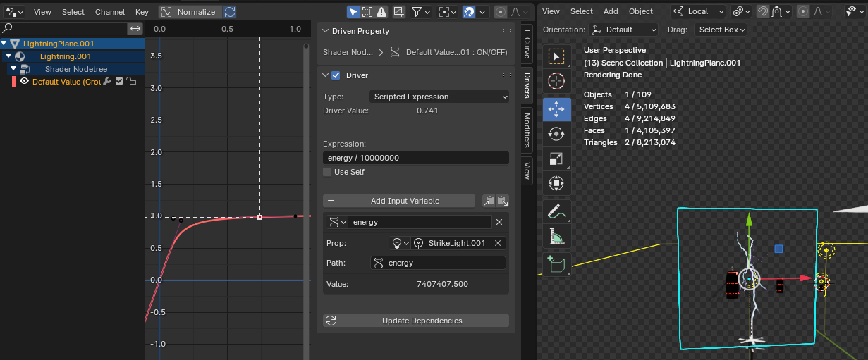This screenshot has height=360, width=868.
Task: Collapse the Shader Nodetree row
Action: coord(13,69)
